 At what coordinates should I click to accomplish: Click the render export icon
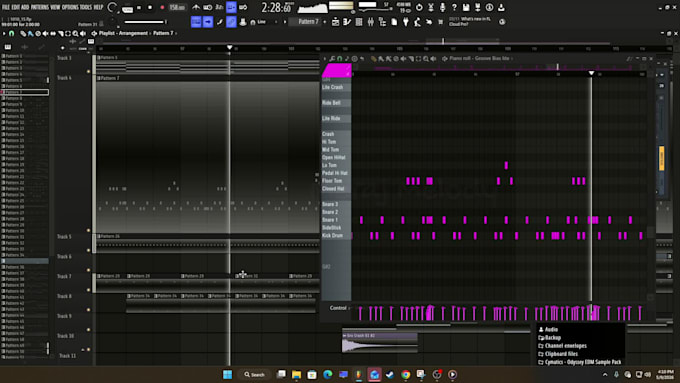tap(477, 7)
